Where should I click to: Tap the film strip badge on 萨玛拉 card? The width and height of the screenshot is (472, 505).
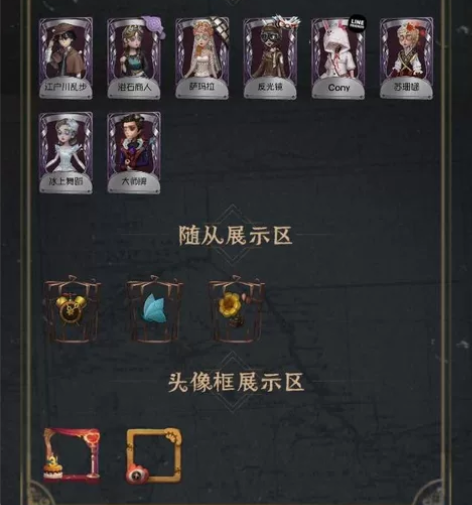pyautogui.click(x=221, y=26)
